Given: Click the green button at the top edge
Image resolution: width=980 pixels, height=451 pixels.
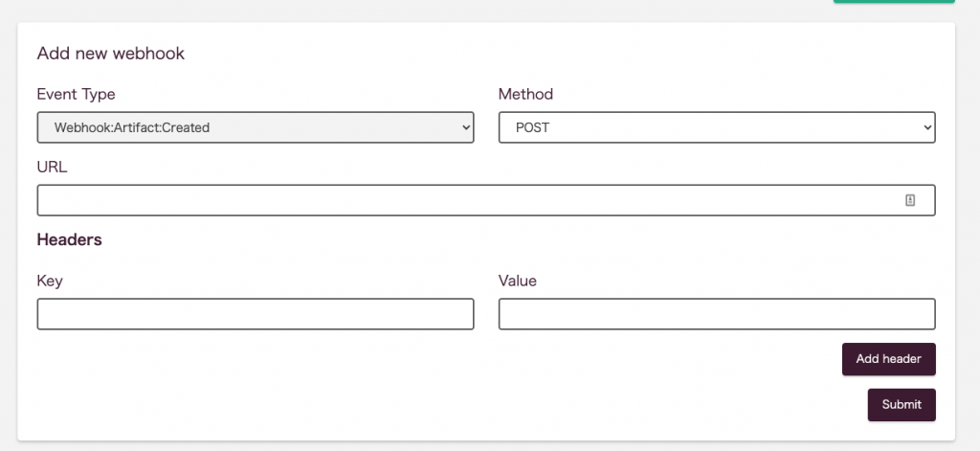Looking at the screenshot, I should click(x=894, y=1).
